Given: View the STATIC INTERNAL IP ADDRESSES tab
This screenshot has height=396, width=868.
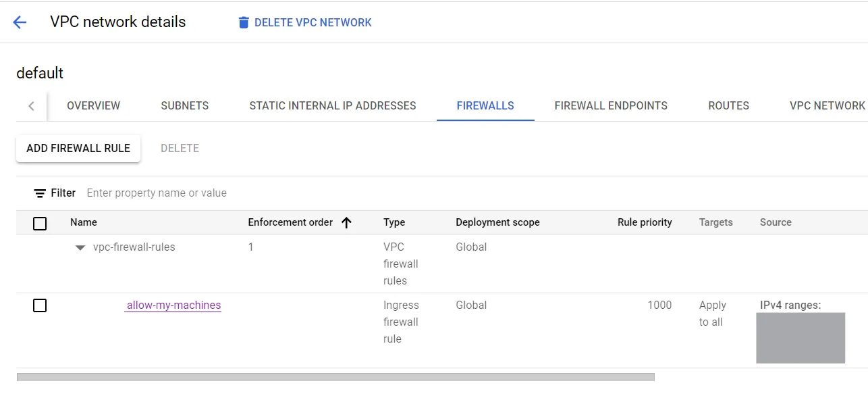Looking at the screenshot, I should [x=332, y=105].
